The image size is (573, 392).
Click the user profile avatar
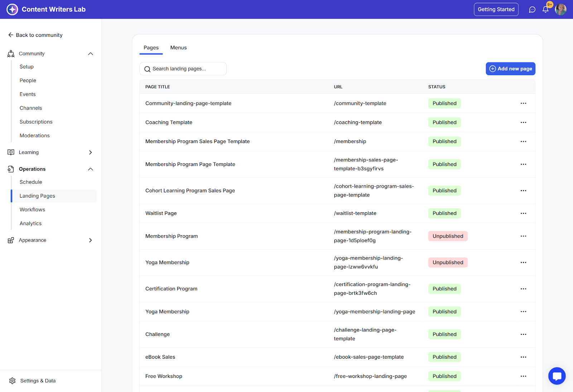pos(560,10)
